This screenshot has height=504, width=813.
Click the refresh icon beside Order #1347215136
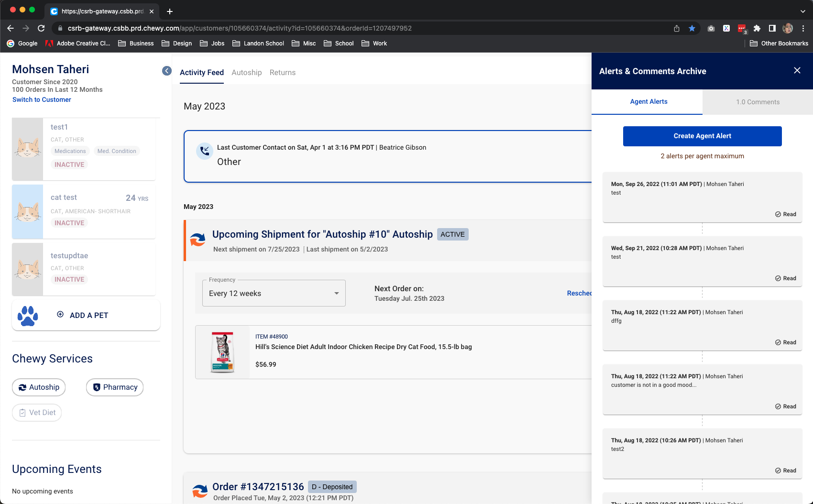click(x=200, y=491)
